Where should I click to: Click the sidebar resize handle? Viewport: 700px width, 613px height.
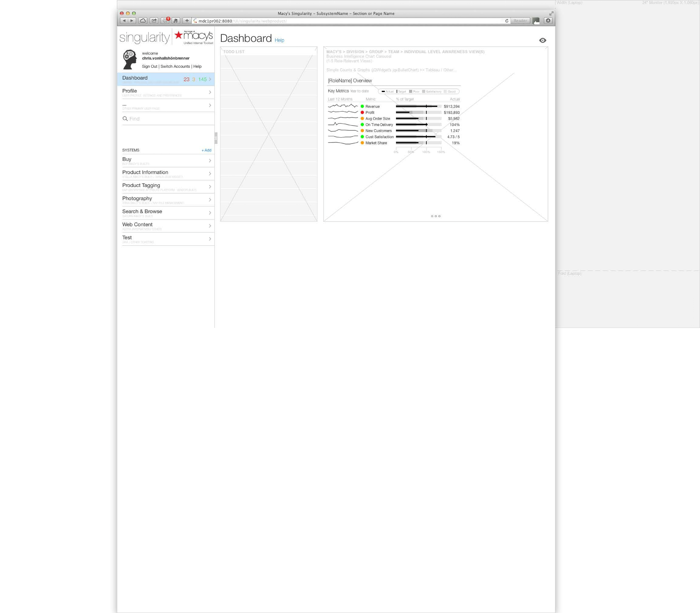pos(216,138)
